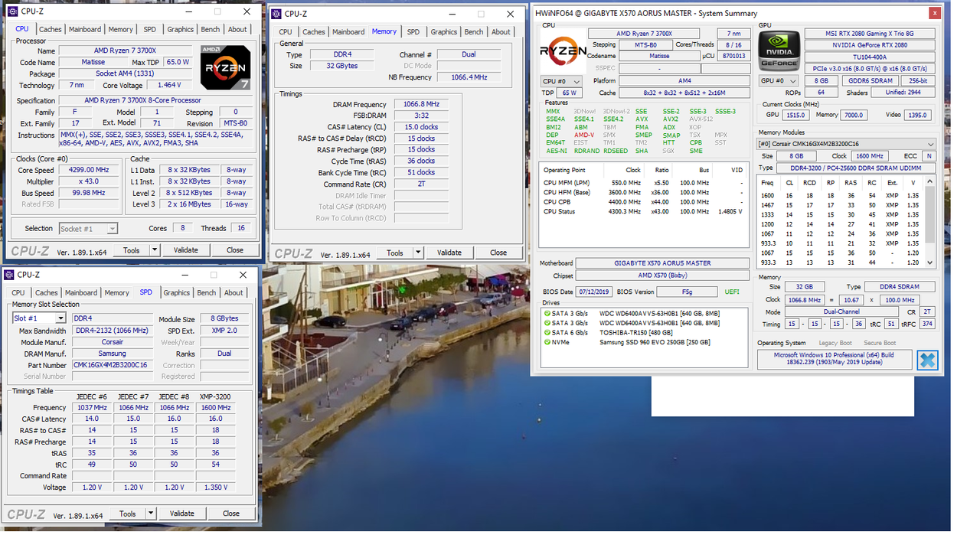Open Tools dropdown arrow in the SPD tab window
The width and height of the screenshot is (980, 551).
point(150,514)
